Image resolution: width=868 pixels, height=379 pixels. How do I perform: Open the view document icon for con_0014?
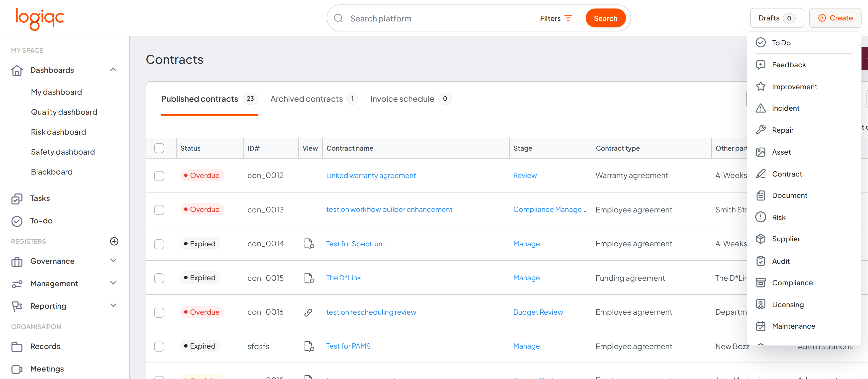[x=309, y=244]
